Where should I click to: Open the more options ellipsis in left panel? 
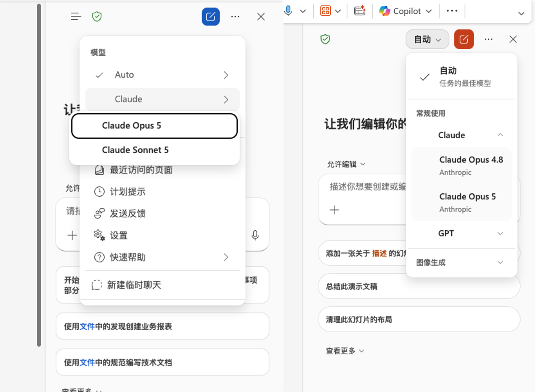(235, 17)
